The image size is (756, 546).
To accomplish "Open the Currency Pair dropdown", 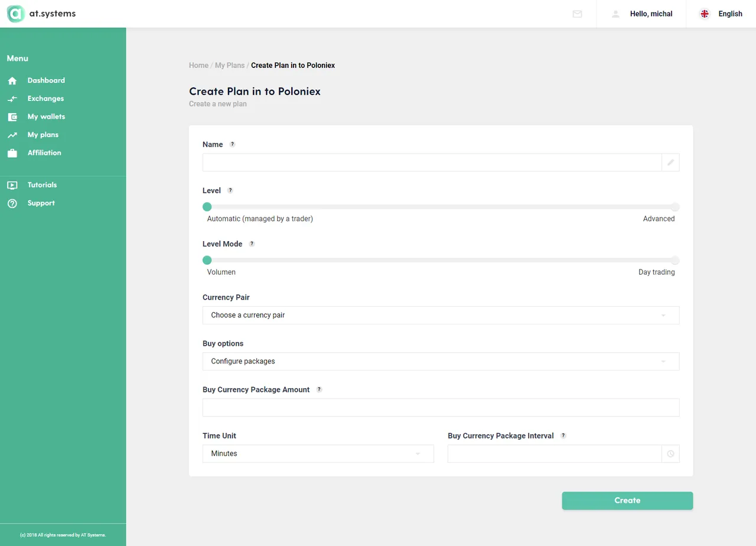I will click(x=441, y=315).
